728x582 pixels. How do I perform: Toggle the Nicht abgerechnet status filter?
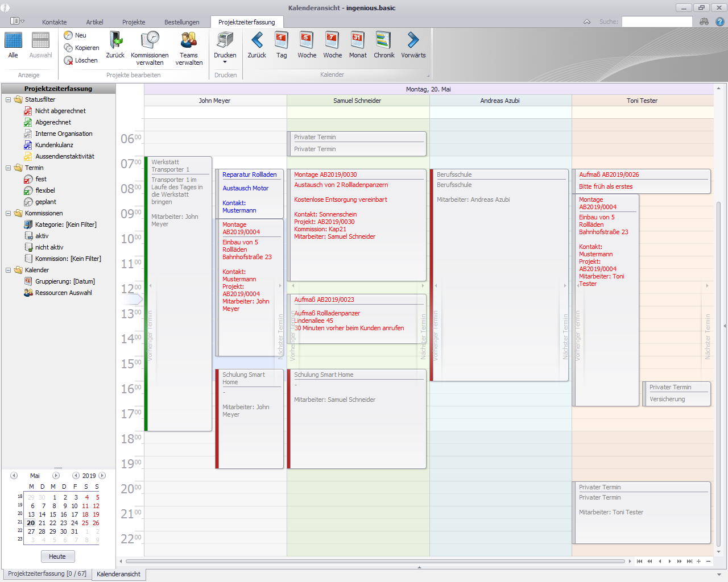[60, 111]
